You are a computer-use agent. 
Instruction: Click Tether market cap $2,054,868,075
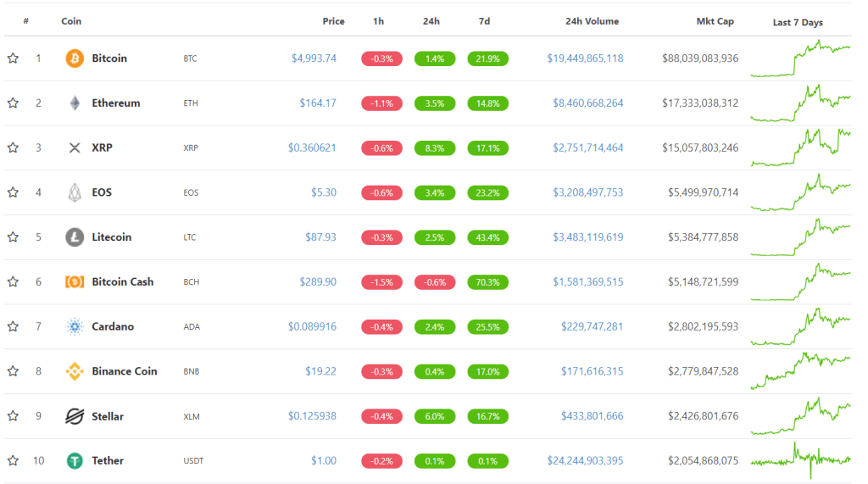coord(703,461)
